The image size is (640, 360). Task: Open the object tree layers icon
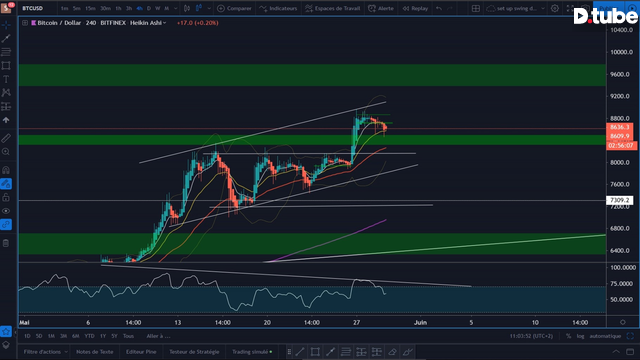6,345
